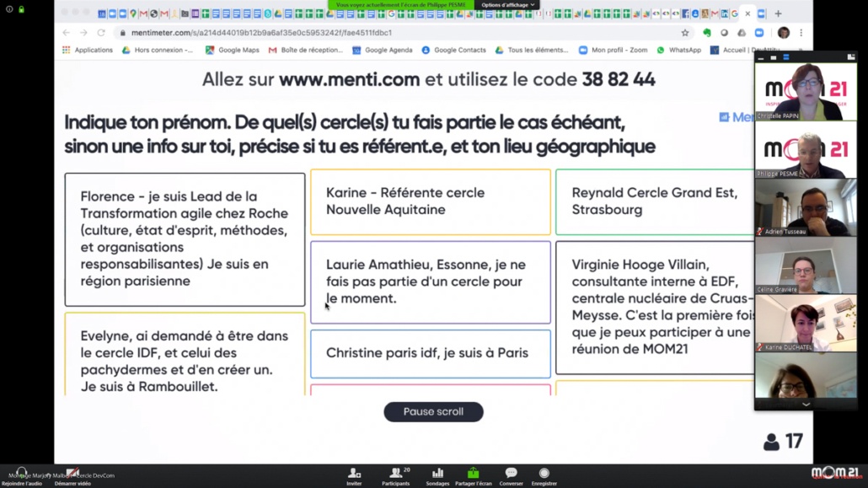Viewport: 868px width, 488px height.
Task: Open a new Chrome tab
Action: click(779, 13)
